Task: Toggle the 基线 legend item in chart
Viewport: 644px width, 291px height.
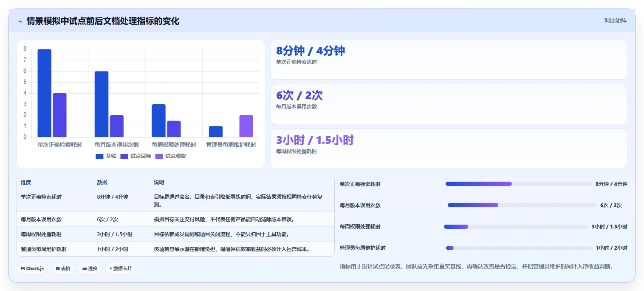Action: pos(106,156)
